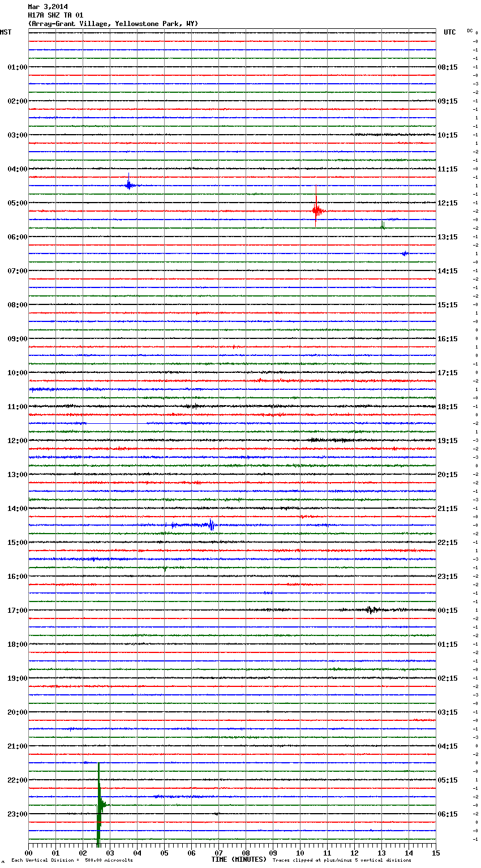Select the '17:00' MST time label
Image resolution: width=481 pixels, height=868 pixels.
(17, 611)
